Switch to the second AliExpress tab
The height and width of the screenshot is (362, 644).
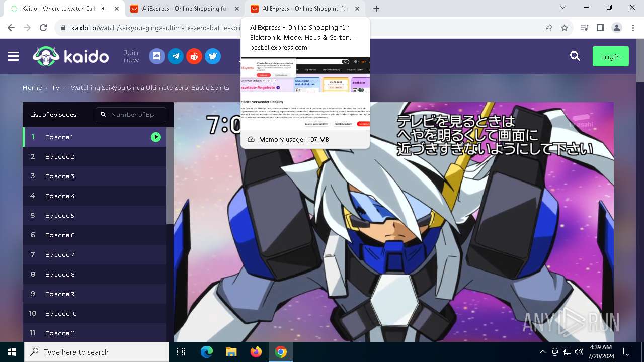click(305, 9)
